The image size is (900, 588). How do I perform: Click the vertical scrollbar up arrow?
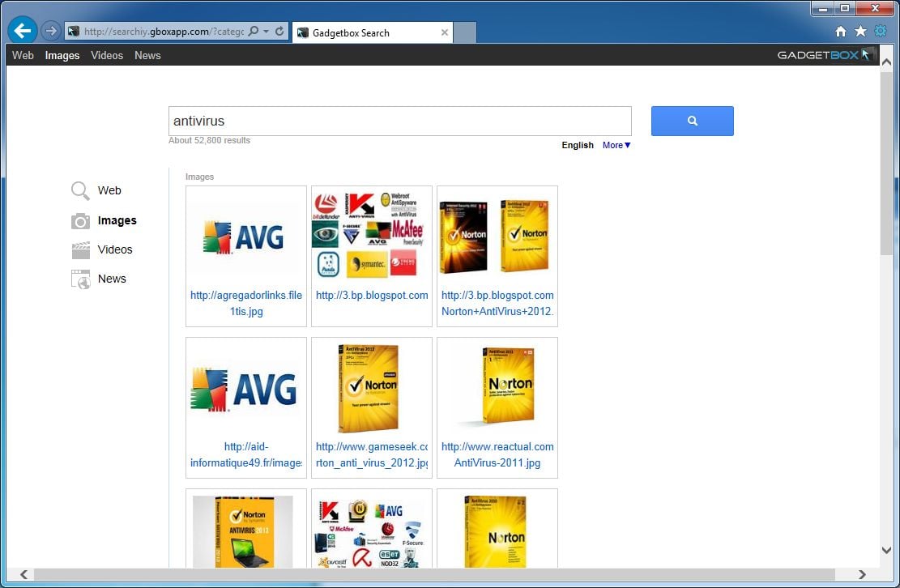[x=887, y=62]
